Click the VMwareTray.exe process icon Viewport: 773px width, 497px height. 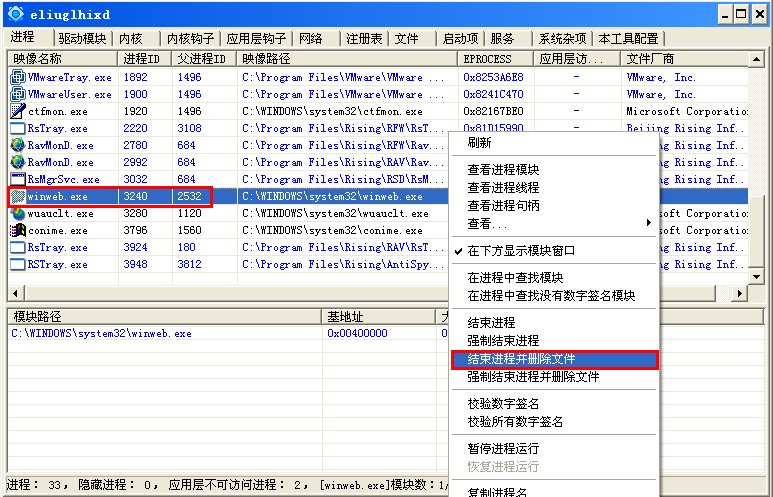pos(17,77)
